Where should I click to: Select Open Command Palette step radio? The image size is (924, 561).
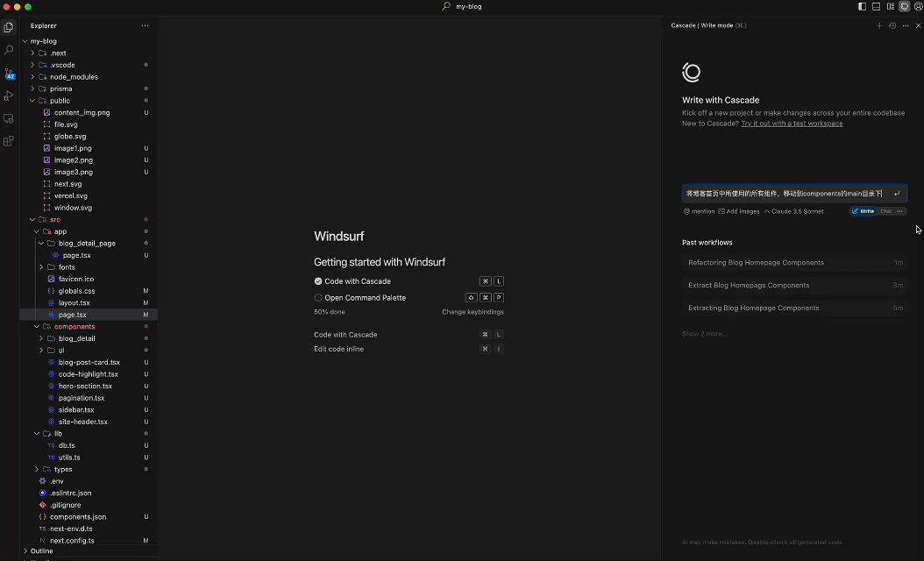(318, 297)
